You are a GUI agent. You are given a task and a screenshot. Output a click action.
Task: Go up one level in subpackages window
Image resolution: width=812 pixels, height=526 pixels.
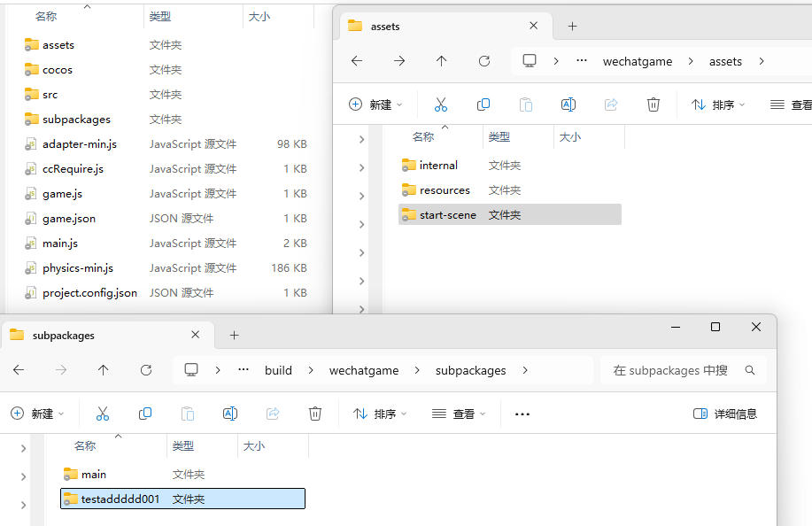(x=103, y=370)
